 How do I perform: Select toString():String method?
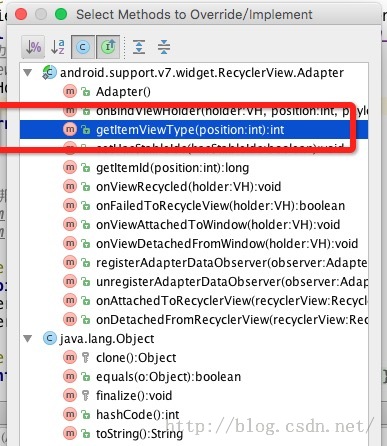click(194, 434)
